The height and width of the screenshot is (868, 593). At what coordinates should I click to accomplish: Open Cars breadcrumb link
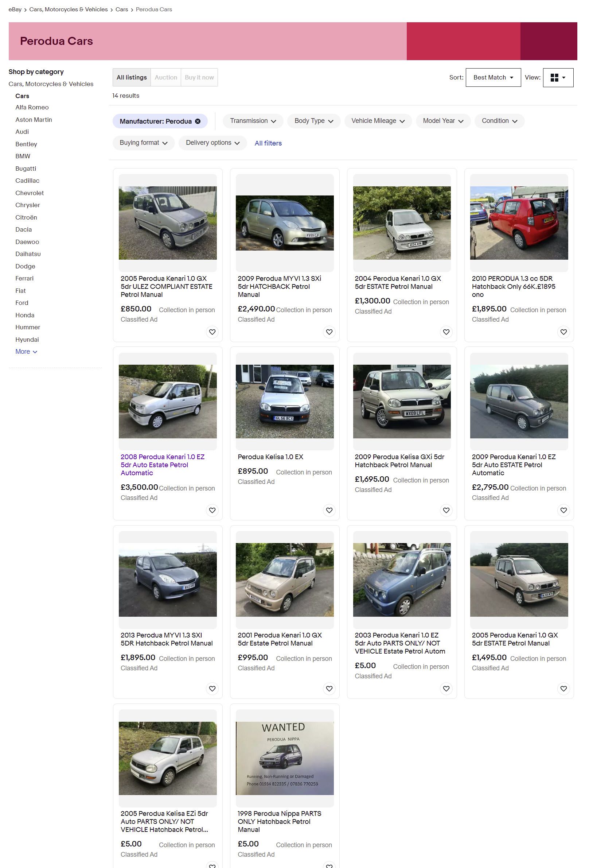122,9
